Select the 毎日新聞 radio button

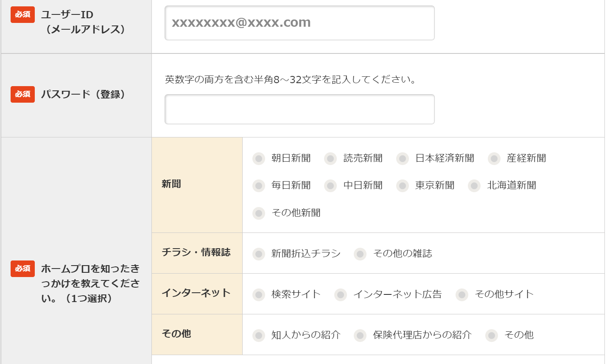point(259,186)
